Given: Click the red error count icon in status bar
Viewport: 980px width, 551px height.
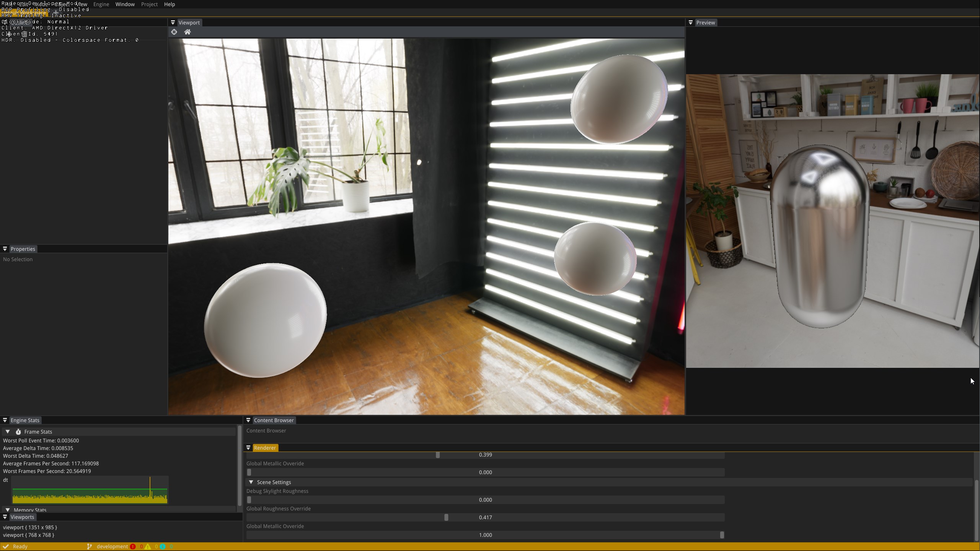Looking at the screenshot, I should pyautogui.click(x=133, y=546).
